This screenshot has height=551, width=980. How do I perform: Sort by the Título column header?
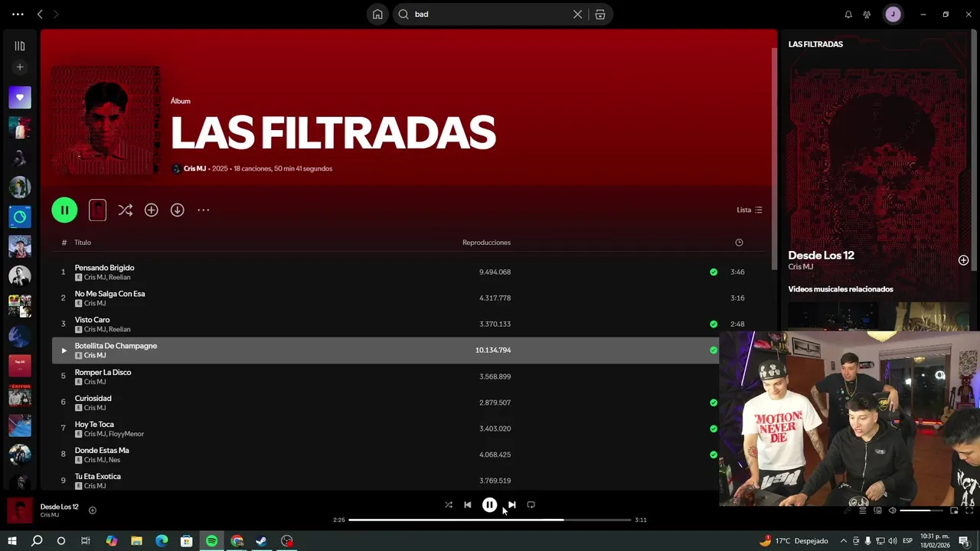[83, 243]
